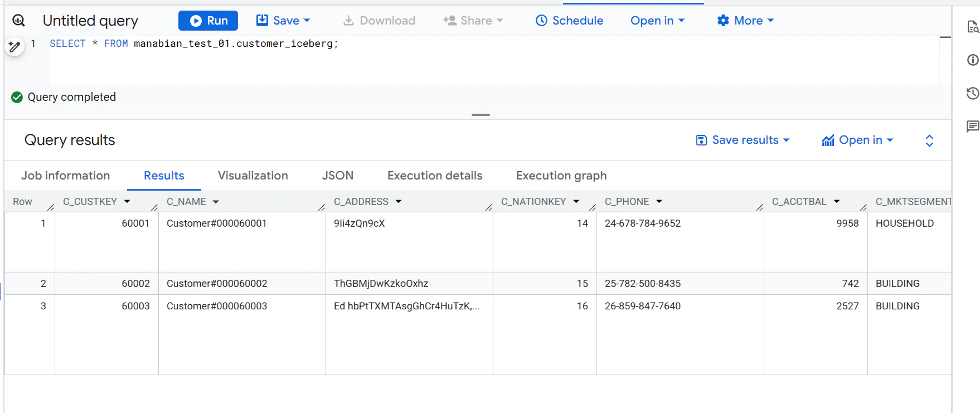Viewport: 980px width, 413px height.
Task: Click the More settings gear icon
Action: click(723, 21)
